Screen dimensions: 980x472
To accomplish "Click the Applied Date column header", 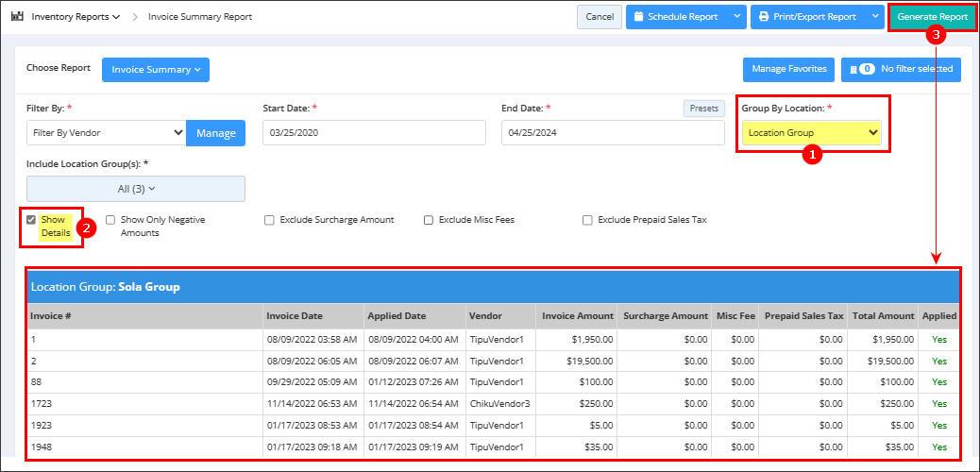I will click(414, 316).
